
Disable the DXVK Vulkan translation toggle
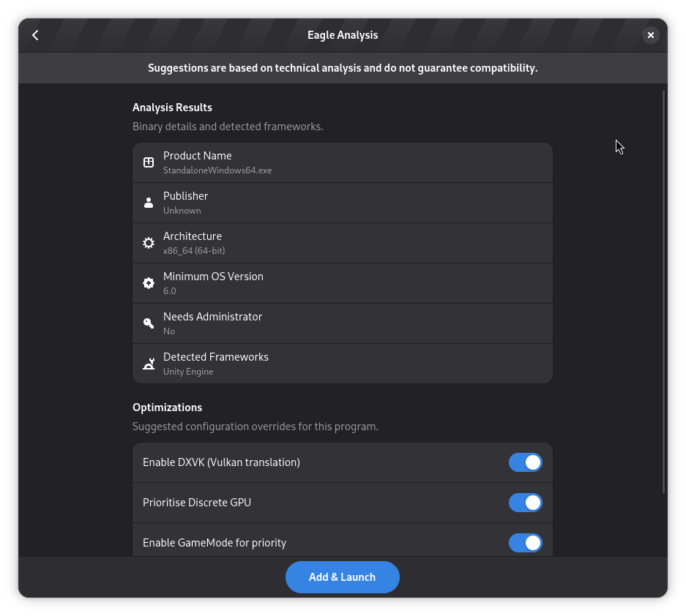[x=525, y=462]
